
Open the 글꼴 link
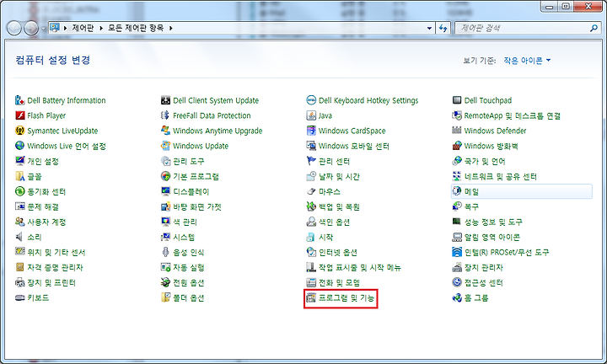pyautogui.click(x=35, y=176)
